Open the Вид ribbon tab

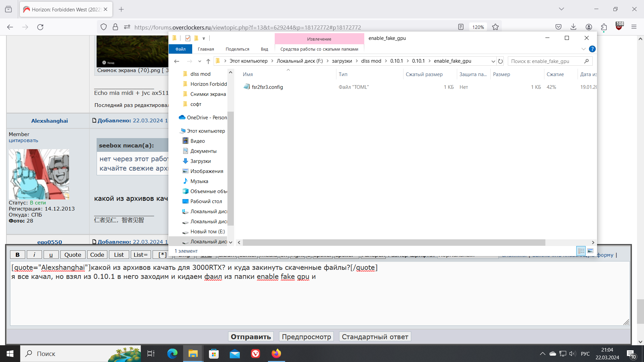264,49
